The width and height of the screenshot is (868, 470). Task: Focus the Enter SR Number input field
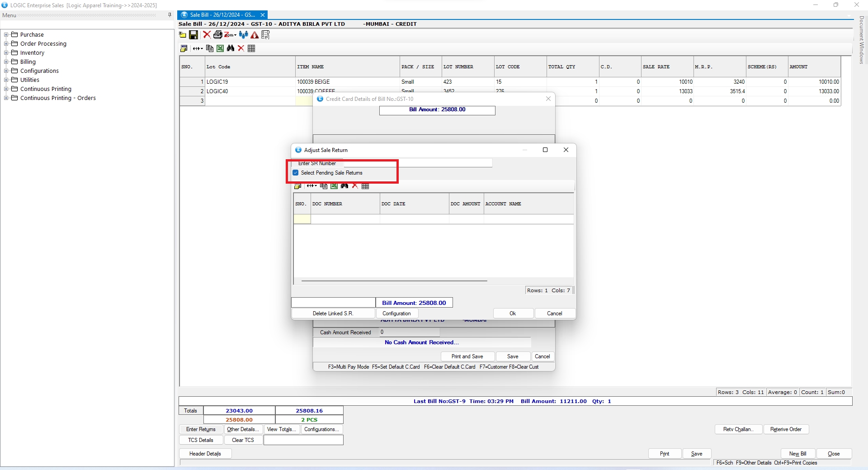[418, 163]
